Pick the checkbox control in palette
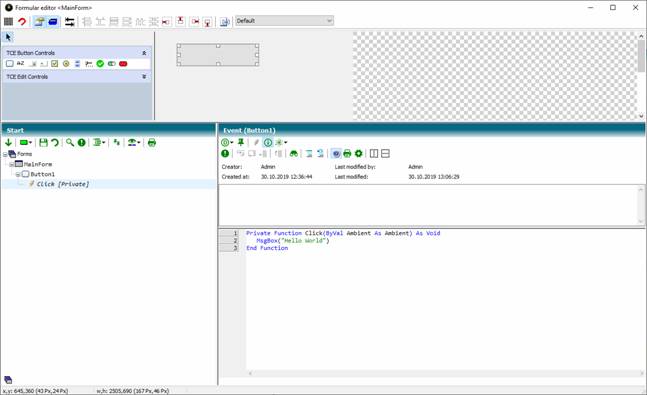Screen dimensions: 647x395 [54, 64]
